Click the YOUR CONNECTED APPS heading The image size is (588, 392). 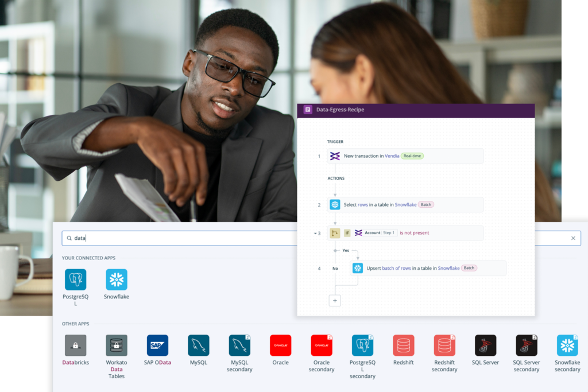pyautogui.click(x=88, y=258)
